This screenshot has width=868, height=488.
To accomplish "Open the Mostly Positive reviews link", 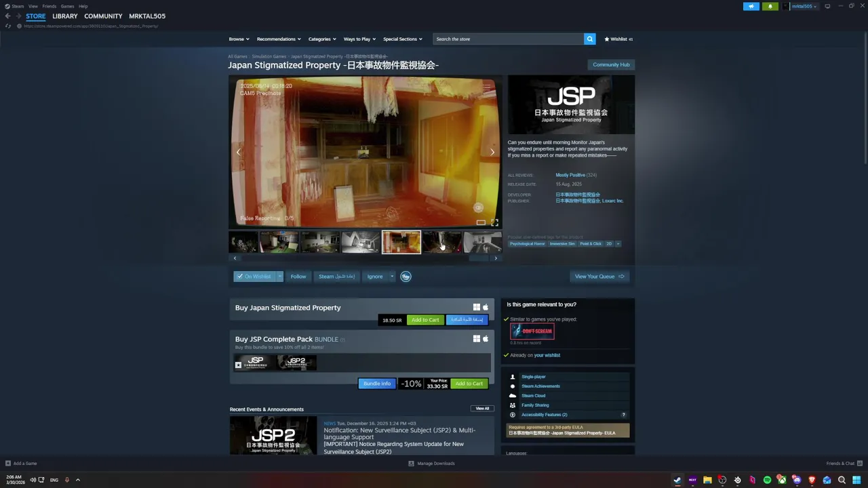I will 570,175.
